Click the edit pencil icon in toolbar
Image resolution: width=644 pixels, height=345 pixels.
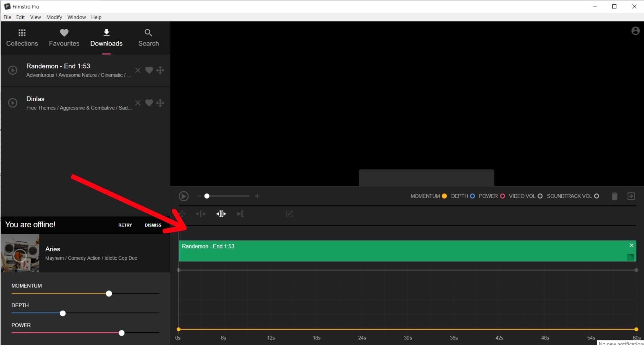pyautogui.click(x=289, y=214)
